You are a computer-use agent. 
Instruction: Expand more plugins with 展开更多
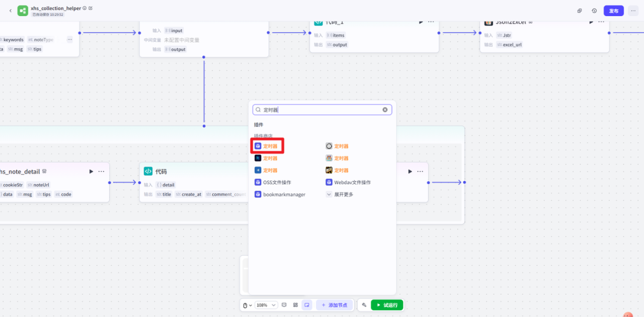pos(340,194)
